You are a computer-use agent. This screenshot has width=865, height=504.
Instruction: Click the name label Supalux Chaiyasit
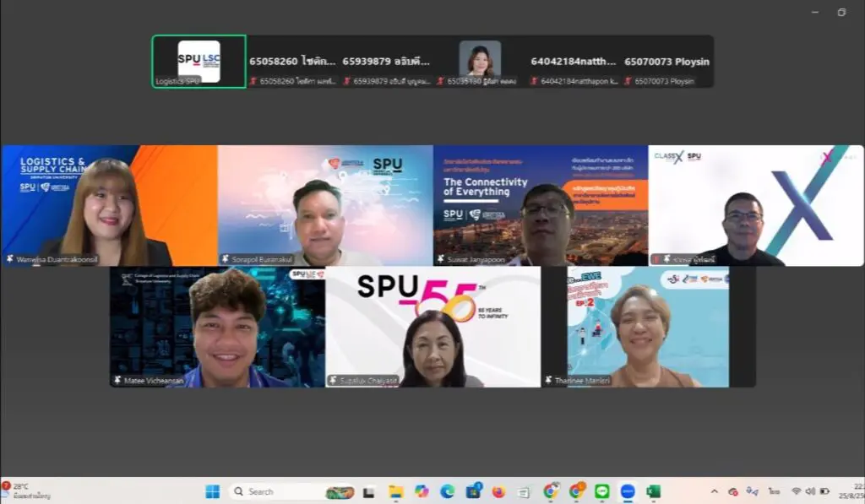click(x=368, y=381)
